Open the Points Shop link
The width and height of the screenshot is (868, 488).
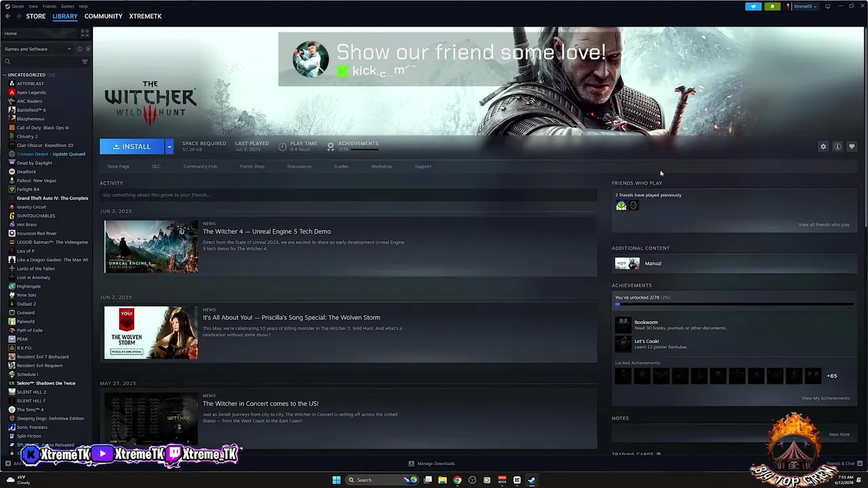coord(252,166)
